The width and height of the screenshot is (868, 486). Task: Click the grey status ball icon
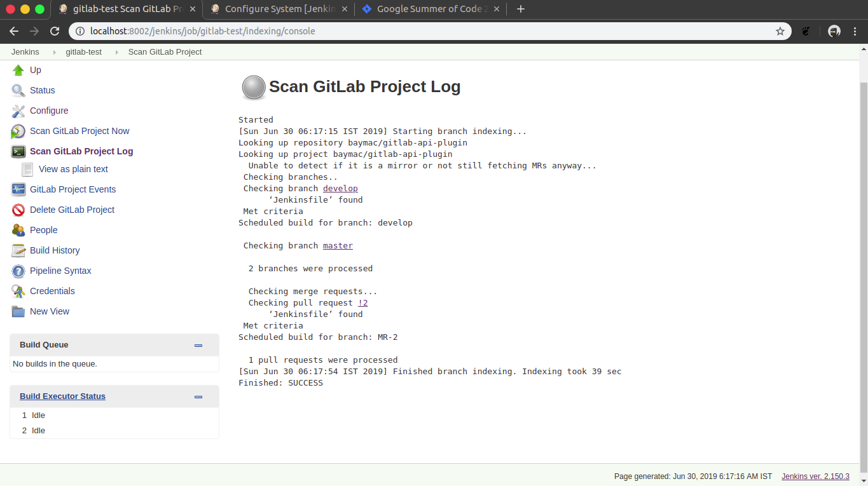click(254, 87)
